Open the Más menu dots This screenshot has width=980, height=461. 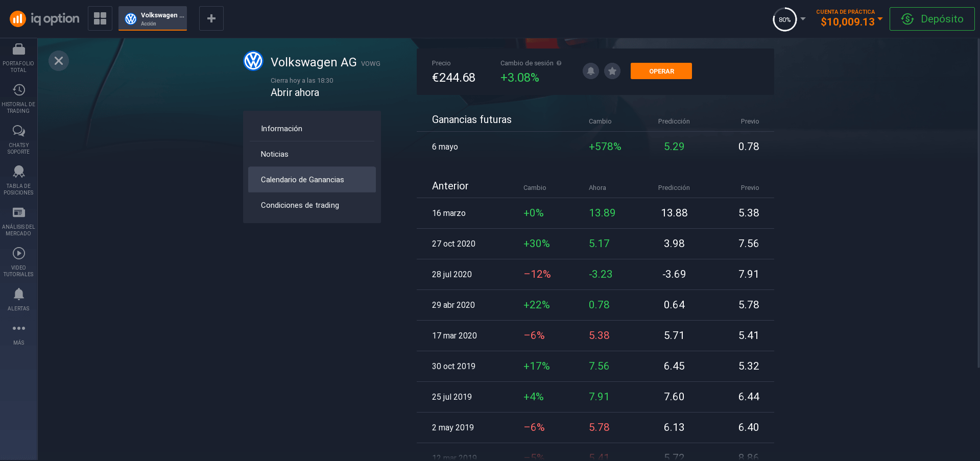[x=18, y=328]
